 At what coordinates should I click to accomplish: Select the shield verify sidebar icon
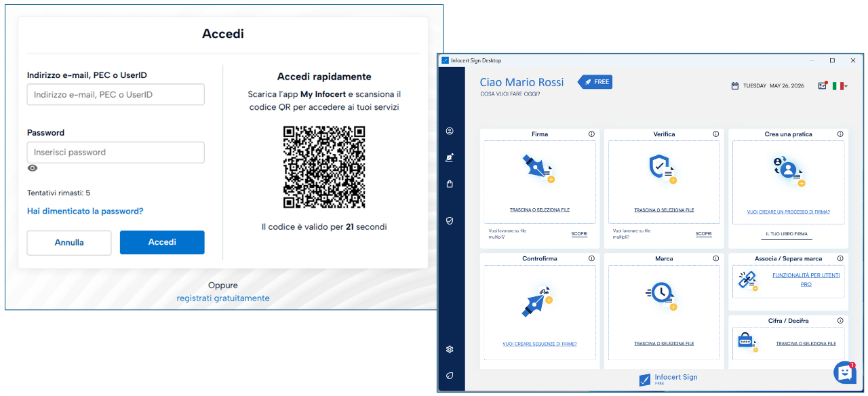pos(450,220)
